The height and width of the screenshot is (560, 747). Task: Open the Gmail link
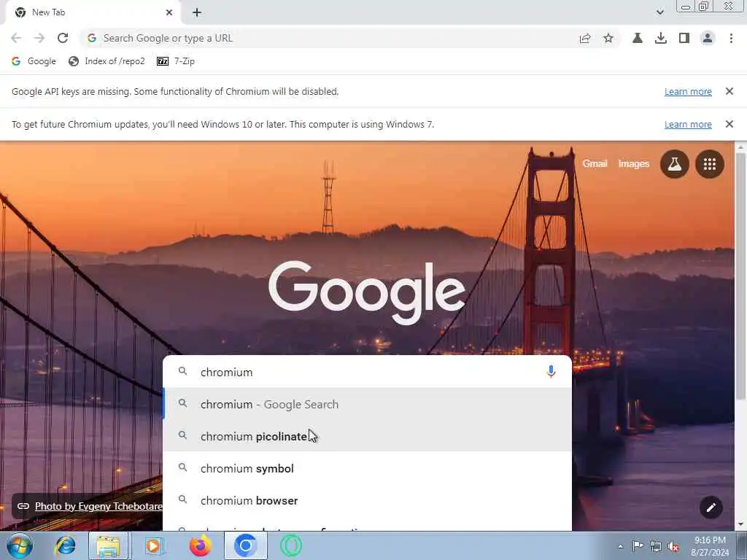click(595, 164)
